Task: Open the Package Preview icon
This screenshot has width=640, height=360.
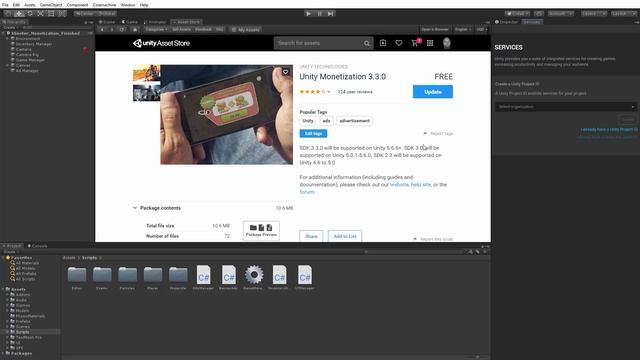Action: (x=261, y=230)
